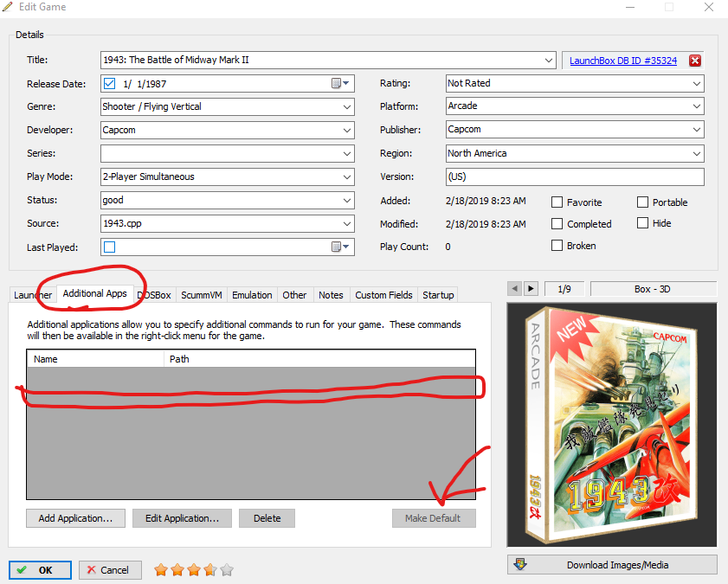Click the fourth rating star
This screenshot has width=728, height=584.
[210, 569]
